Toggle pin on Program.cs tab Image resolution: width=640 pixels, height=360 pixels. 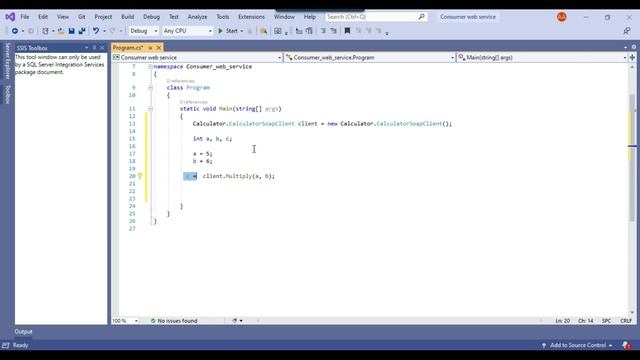pyautogui.click(x=150, y=48)
